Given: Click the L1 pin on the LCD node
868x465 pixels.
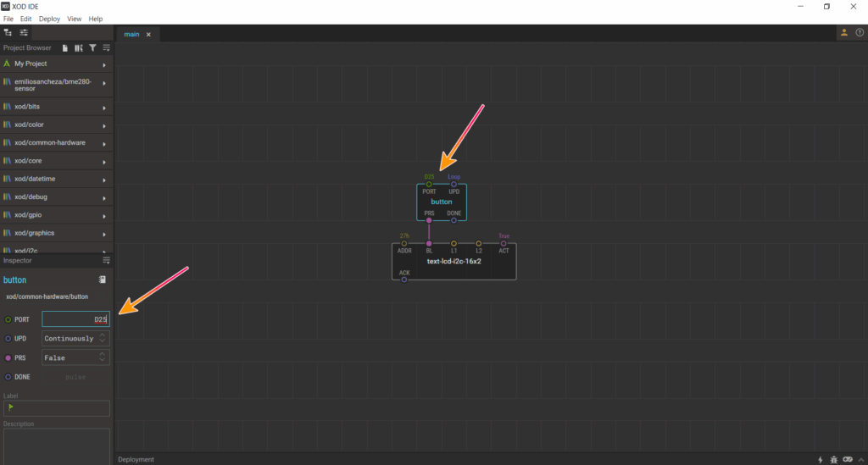Looking at the screenshot, I should pyautogui.click(x=454, y=243).
